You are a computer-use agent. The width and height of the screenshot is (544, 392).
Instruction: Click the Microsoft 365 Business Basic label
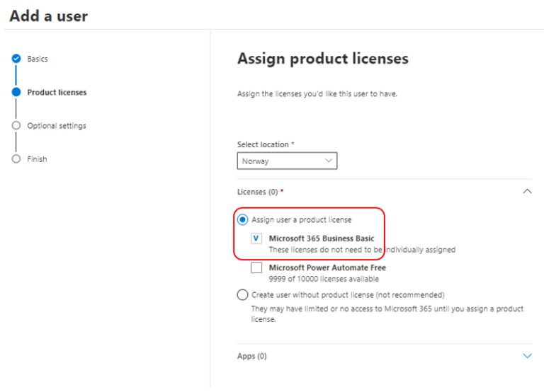point(322,238)
